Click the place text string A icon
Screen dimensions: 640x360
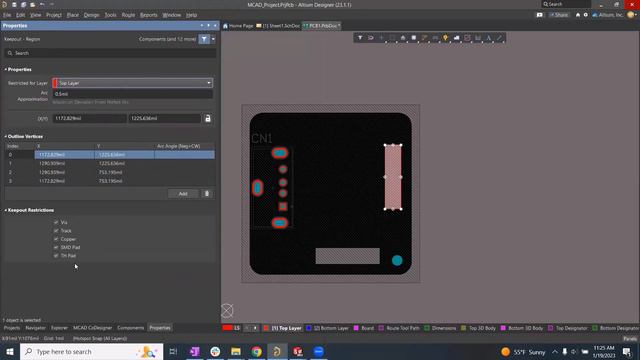point(489,38)
